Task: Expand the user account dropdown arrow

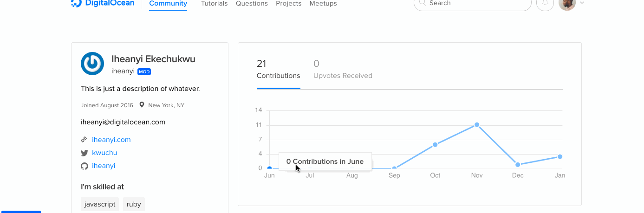Action: coord(582,3)
